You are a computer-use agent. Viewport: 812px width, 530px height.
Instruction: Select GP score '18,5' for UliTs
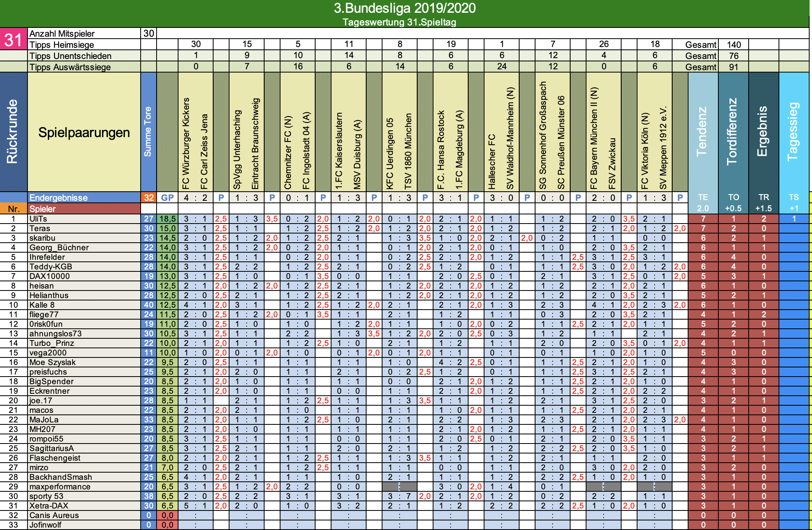(167, 219)
